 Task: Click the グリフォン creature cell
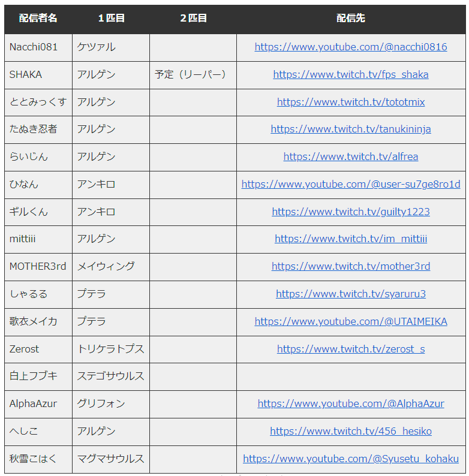[x=111, y=404]
